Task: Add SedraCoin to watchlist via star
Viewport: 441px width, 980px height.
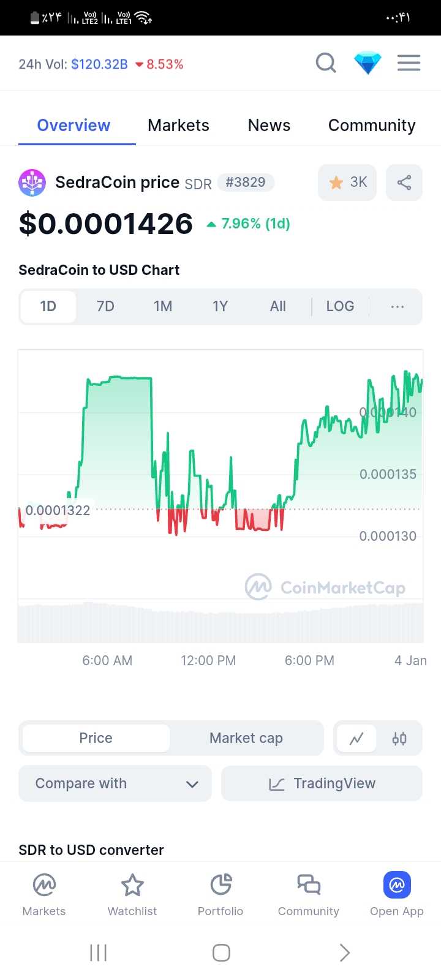Action: 347,183
